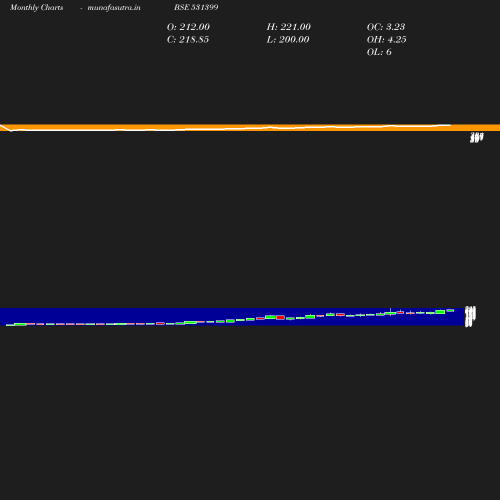This screenshot has height=500, width=500.
Task: Click the orange moving average band
Action: click(250, 128)
